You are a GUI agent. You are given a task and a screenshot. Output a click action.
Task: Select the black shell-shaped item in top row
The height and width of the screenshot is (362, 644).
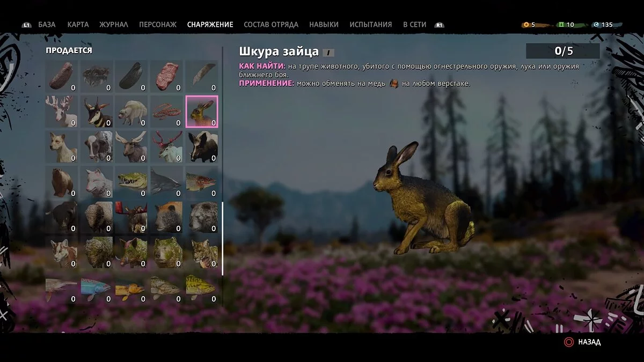[131, 76]
